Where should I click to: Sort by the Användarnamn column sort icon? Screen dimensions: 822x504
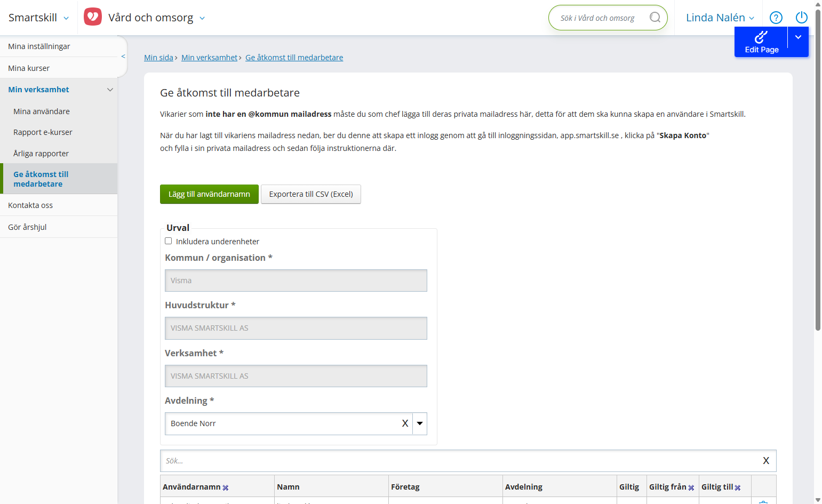226,487
